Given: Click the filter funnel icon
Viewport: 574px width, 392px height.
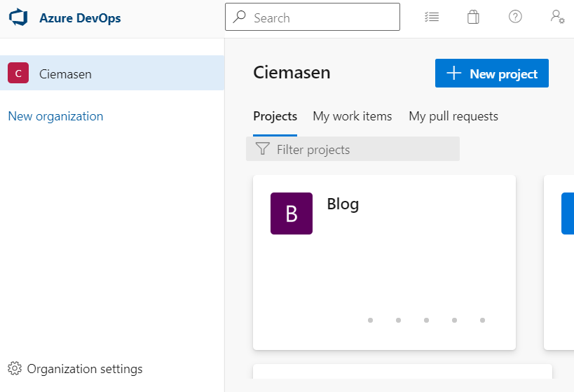Looking at the screenshot, I should (263, 149).
